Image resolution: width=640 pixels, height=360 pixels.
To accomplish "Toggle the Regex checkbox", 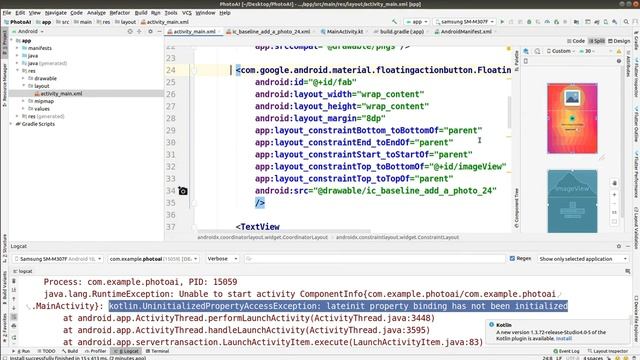I will click(512, 258).
